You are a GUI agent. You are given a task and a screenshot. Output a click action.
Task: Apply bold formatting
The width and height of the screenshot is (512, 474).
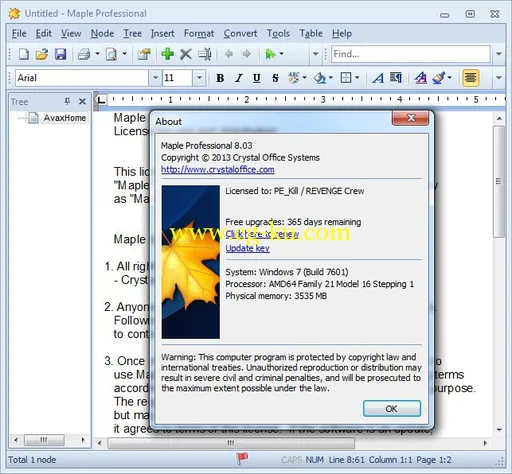pos(220,78)
